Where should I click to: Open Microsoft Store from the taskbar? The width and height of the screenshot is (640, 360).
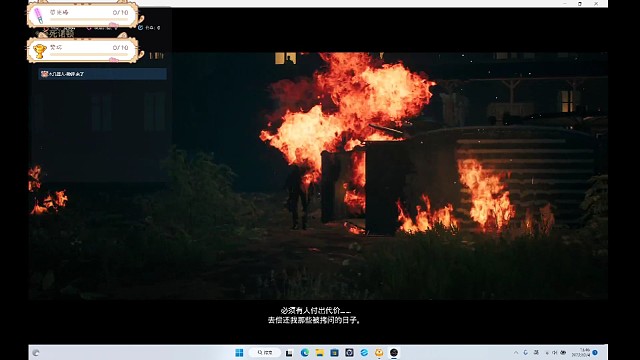coord(334,353)
